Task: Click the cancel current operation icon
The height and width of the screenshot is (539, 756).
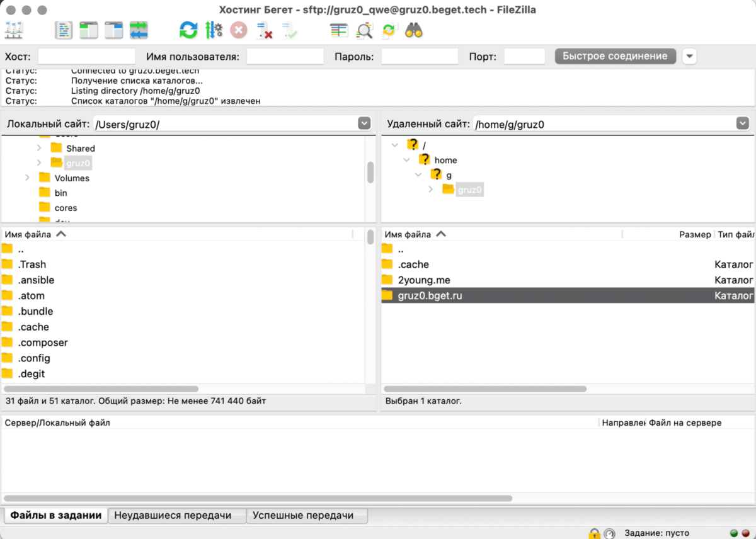Action: point(239,30)
